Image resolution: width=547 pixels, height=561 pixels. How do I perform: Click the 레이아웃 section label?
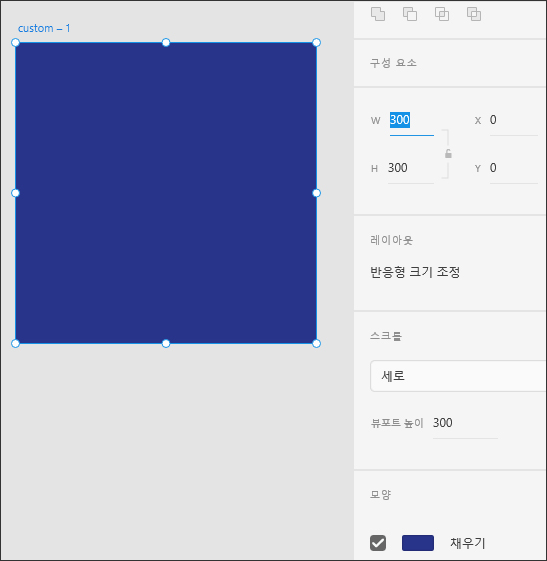pos(391,240)
